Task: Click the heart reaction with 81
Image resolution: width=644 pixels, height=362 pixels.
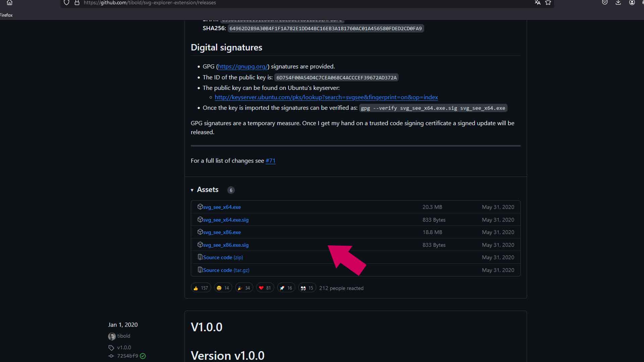Action: (265, 288)
